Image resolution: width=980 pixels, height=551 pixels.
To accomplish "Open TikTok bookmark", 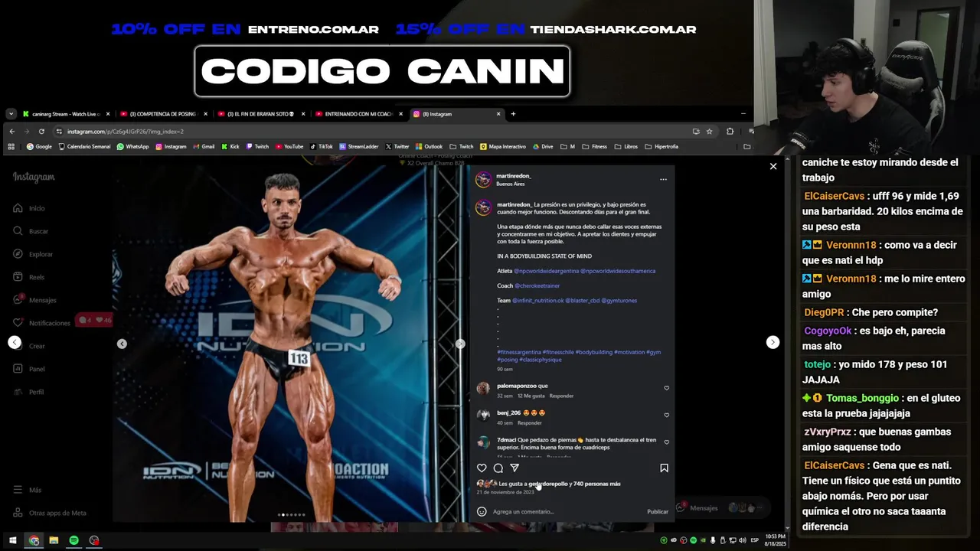I will point(322,146).
